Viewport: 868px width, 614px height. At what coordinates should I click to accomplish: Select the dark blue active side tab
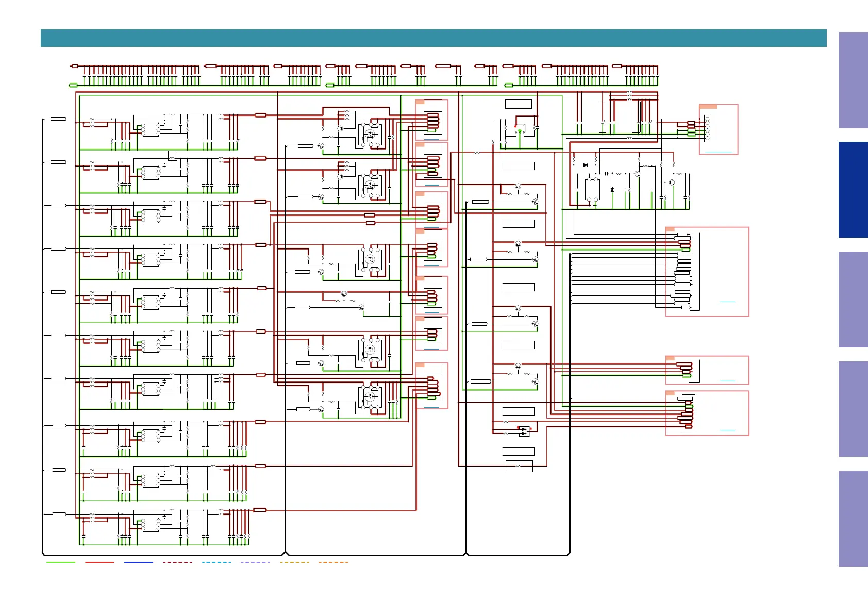pos(853,190)
